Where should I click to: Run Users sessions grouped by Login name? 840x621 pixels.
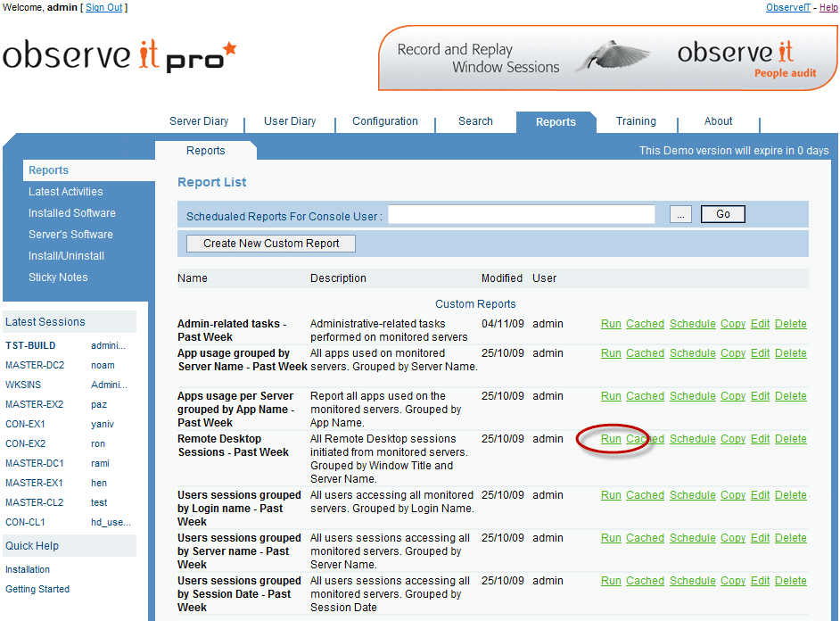[611, 495]
